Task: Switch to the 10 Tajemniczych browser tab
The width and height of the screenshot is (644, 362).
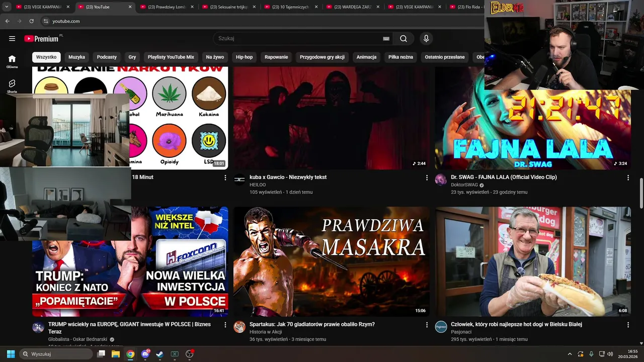Action: pos(291,7)
